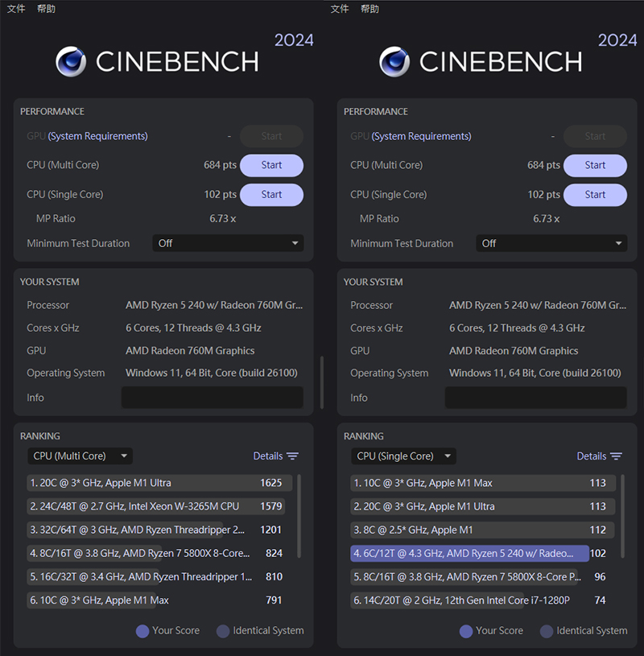Open the 文件 menu in left window
This screenshot has height=656, width=644.
click(16, 9)
